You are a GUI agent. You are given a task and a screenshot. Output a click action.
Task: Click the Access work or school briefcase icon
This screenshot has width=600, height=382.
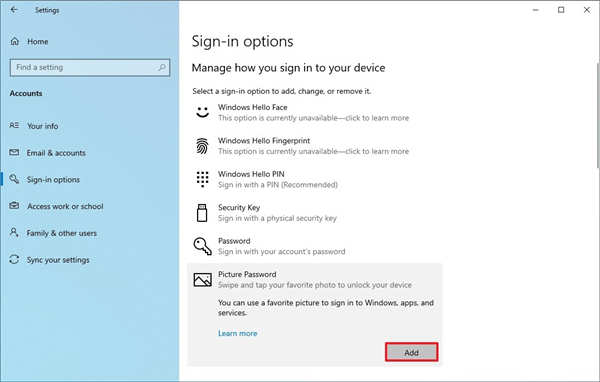click(x=14, y=206)
